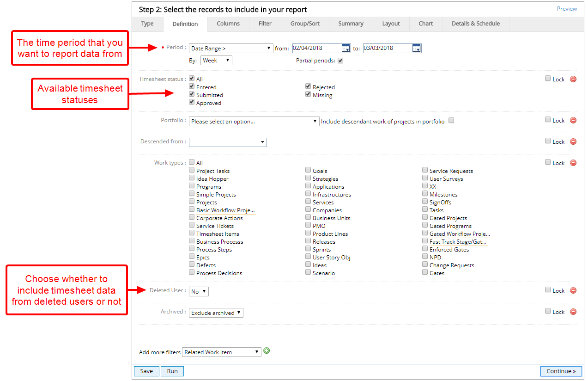Click the green plus icon to add filter
Viewport: 588px width, 381px height.
click(267, 351)
